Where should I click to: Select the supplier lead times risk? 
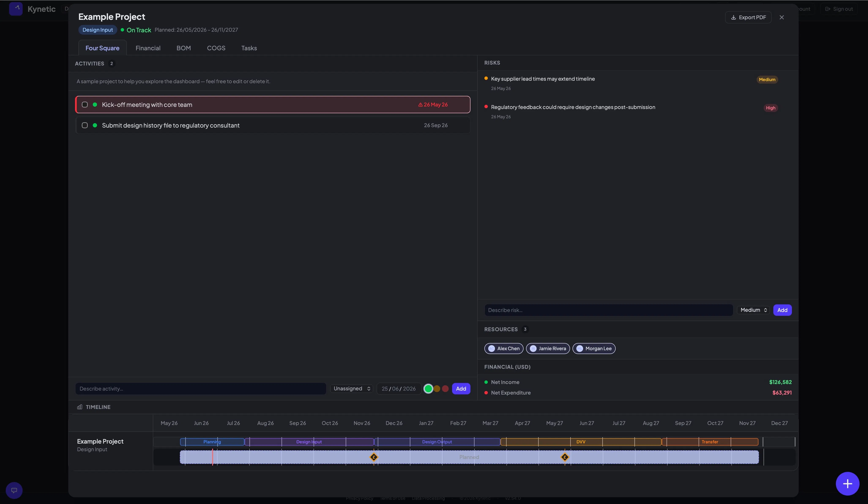coord(543,79)
